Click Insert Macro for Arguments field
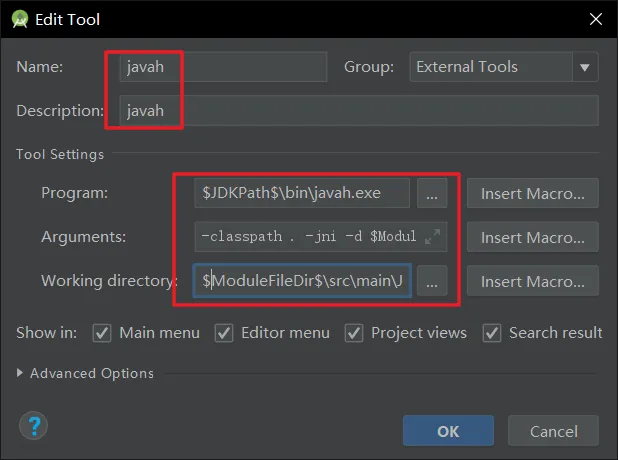The image size is (618, 460). pyautogui.click(x=539, y=238)
